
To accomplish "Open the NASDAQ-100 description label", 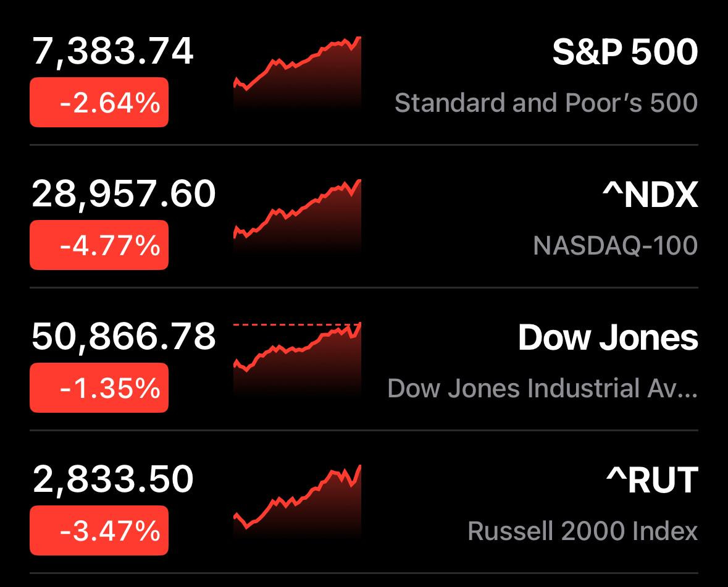I will (x=615, y=245).
